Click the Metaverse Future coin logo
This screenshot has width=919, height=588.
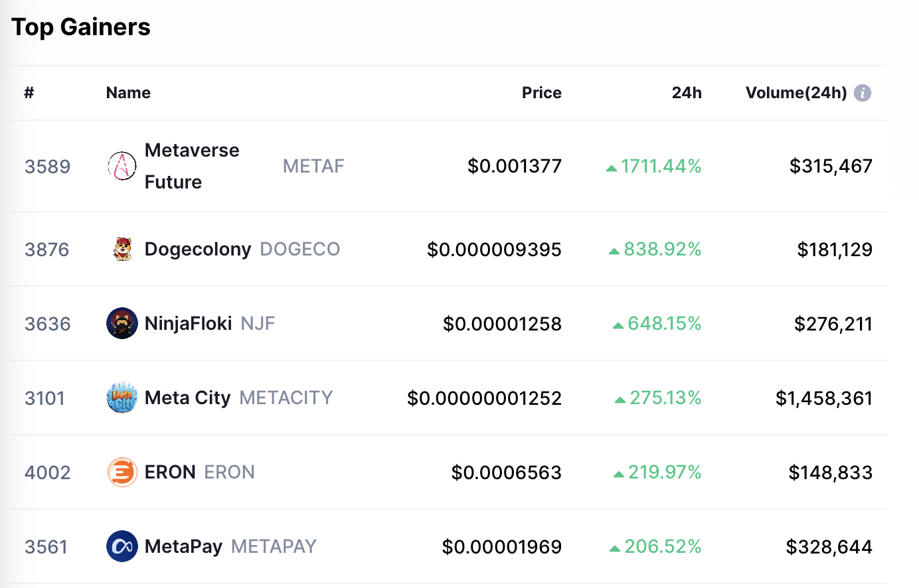(x=122, y=166)
